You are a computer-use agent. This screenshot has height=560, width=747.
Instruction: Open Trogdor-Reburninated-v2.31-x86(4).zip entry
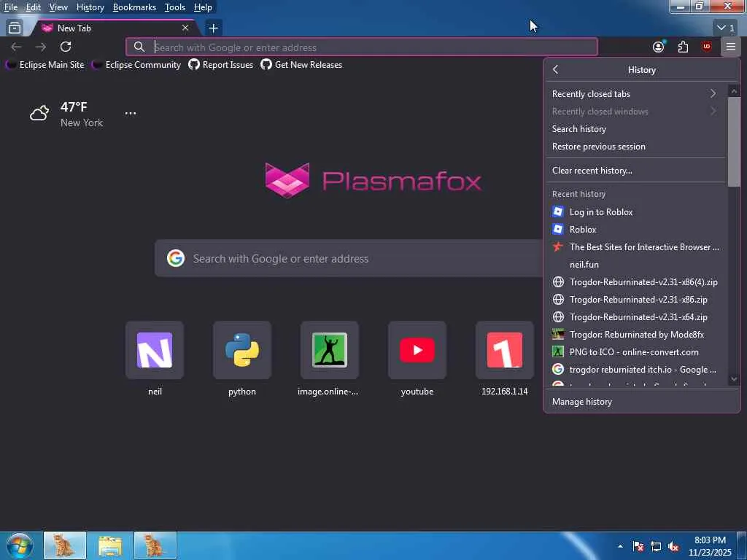coord(635,282)
